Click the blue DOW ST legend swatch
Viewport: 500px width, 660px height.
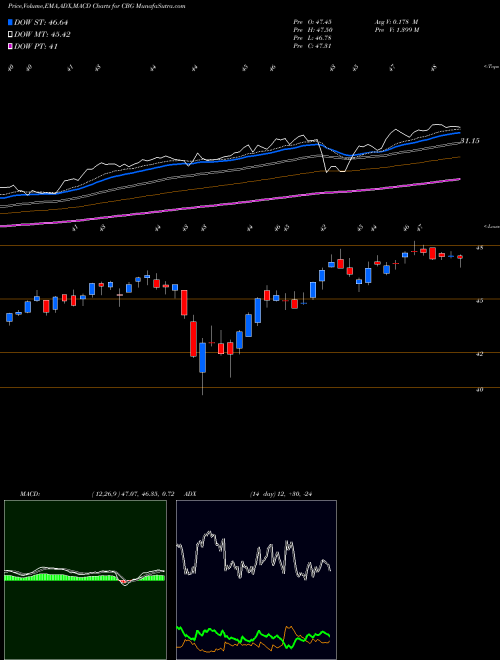(x=10, y=22)
